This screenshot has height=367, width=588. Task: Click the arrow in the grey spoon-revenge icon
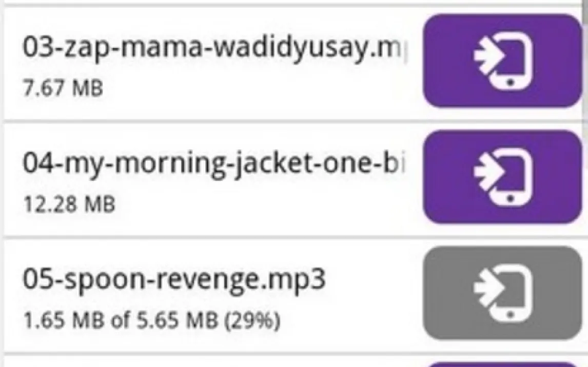coord(483,289)
